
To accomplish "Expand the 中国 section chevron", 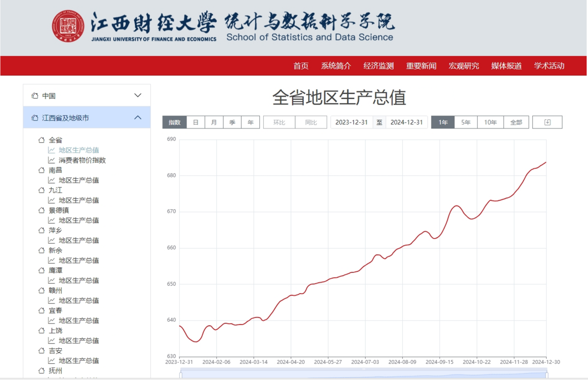I will point(138,96).
